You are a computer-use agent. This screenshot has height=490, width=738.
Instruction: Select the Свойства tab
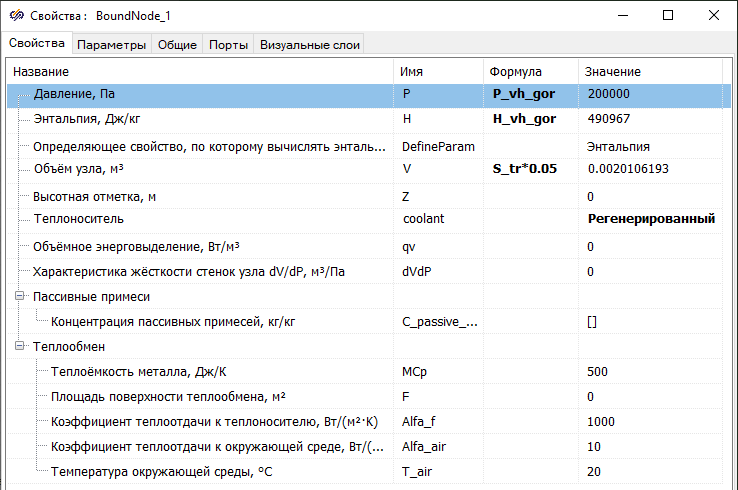[x=37, y=44]
